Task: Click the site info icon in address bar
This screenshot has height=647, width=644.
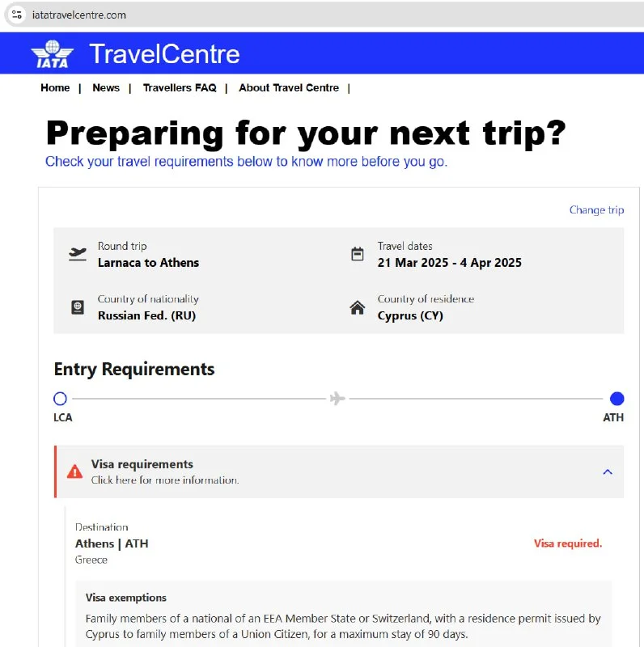Action: 16,15
